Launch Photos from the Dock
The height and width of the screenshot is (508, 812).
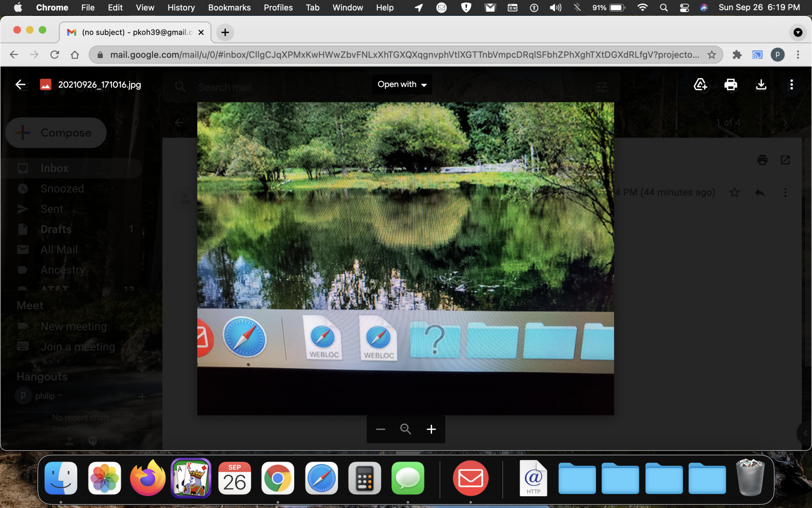tap(104, 478)
